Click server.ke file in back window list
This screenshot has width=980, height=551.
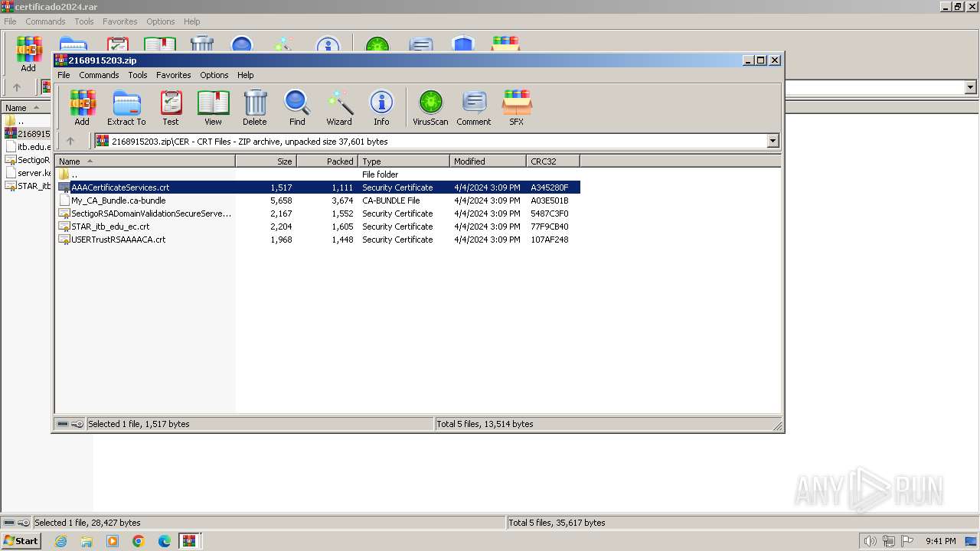click(28, 173)
